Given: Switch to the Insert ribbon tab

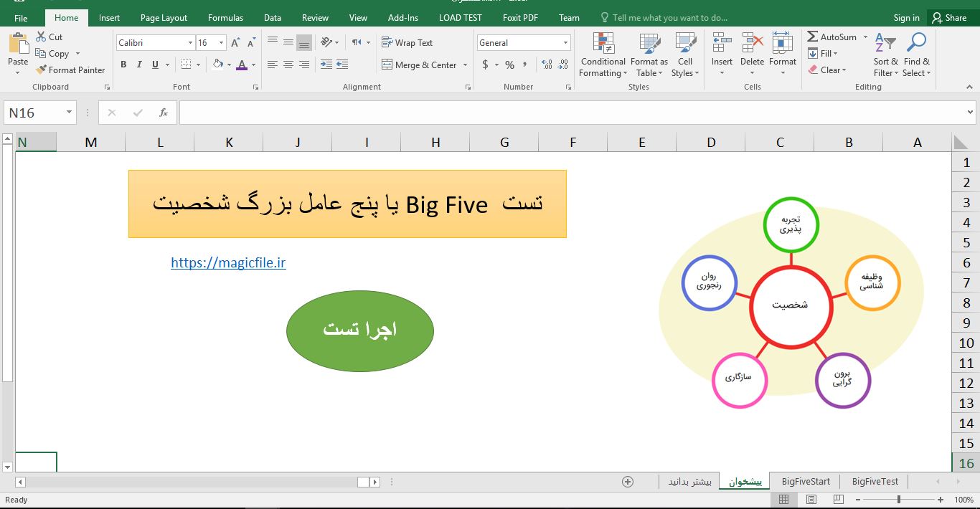Looking at the screenshot, I should [x=109, y=18].
